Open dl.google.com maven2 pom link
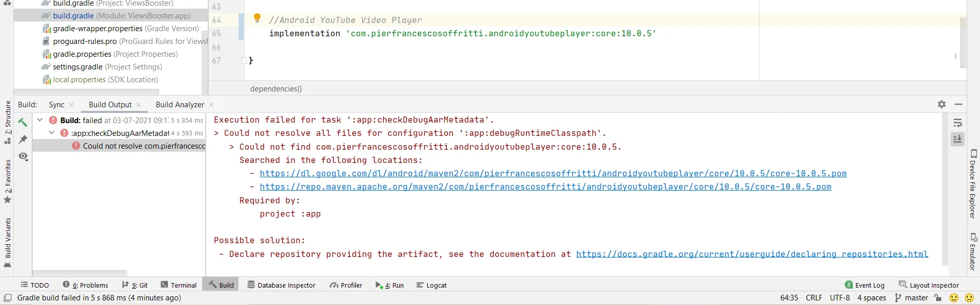The image size is (980, 305). pyautogui.click(x=553, y=174)
